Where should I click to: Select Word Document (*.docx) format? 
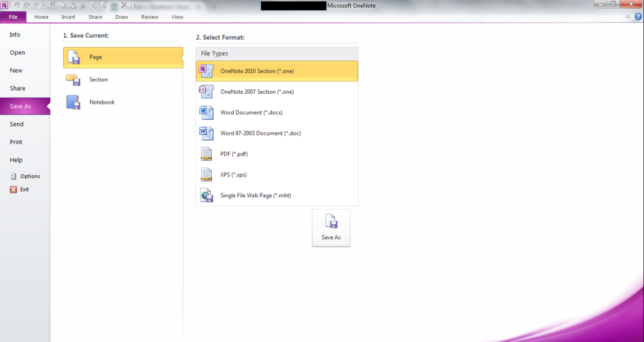pyautogui.click(x=277, y=113)
